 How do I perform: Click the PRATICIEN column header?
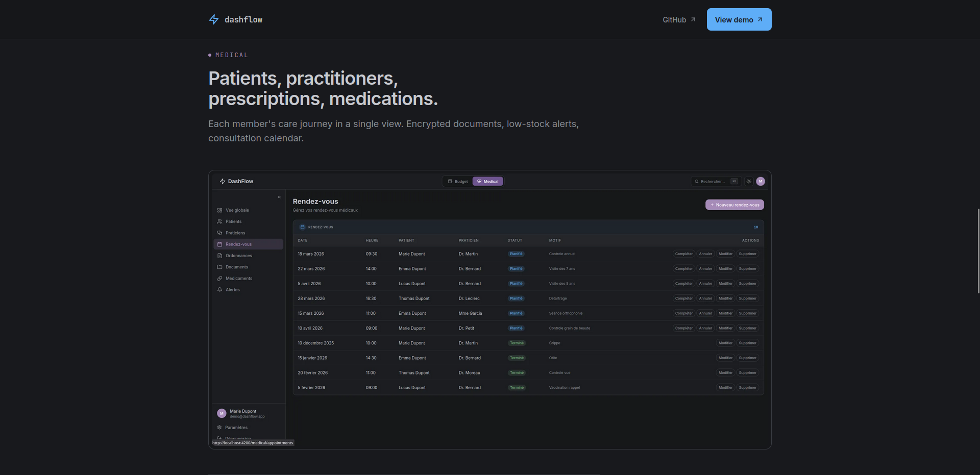469,240
